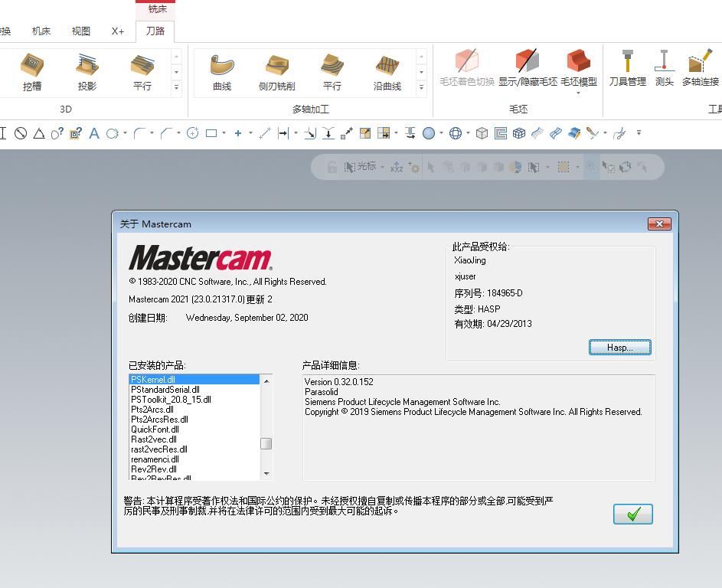The height and width of the screenshot is (588, 722).
Task: Click the triangle angle analysis icon
Action: pyautogui.click(x=39, y=133)
